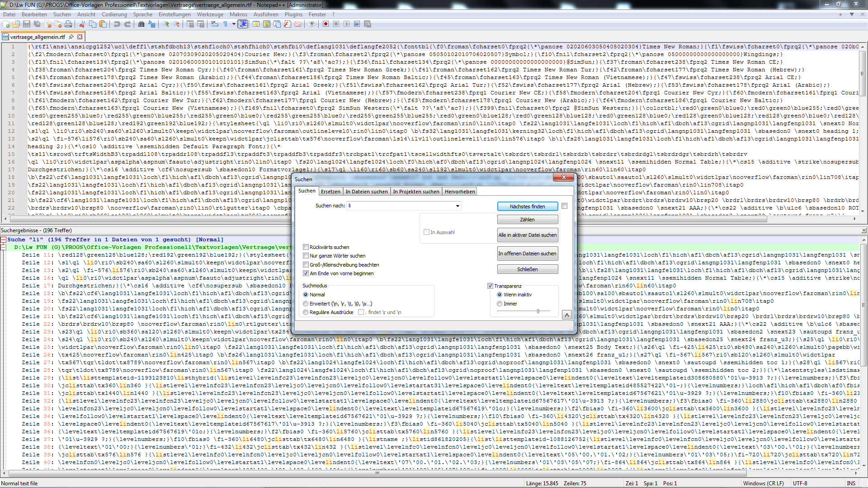Open the 'Suchen nach' dropdown list

[458, 206]
